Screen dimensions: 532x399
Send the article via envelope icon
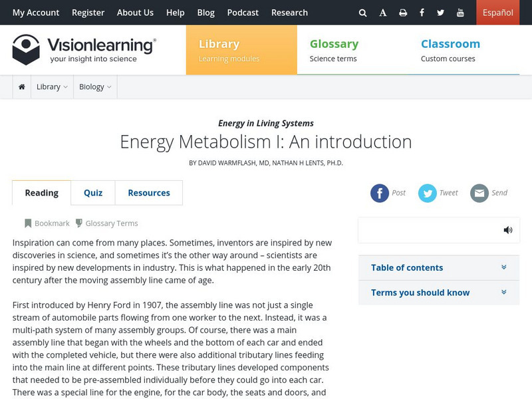point(479,193)
